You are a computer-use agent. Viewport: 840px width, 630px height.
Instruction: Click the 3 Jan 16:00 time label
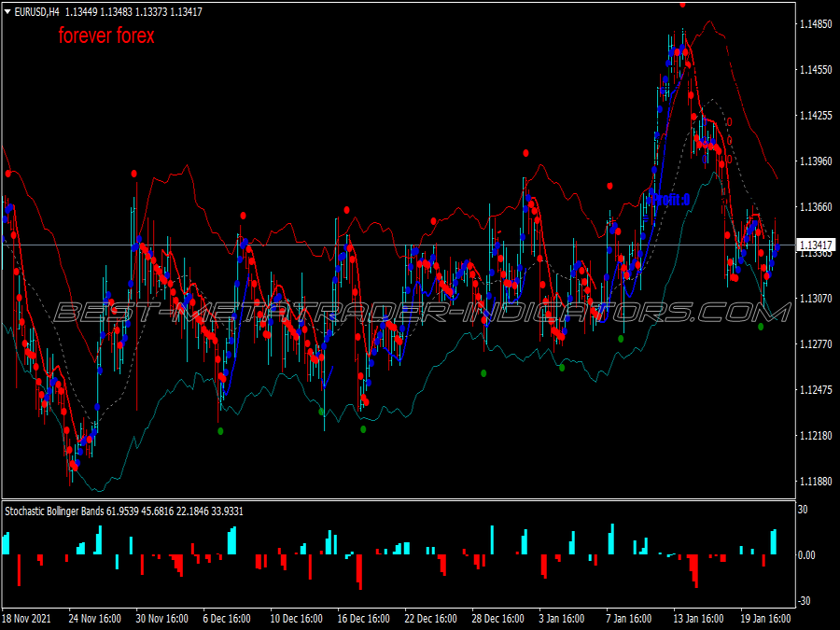pyautogui.click(x=562, y=618)
